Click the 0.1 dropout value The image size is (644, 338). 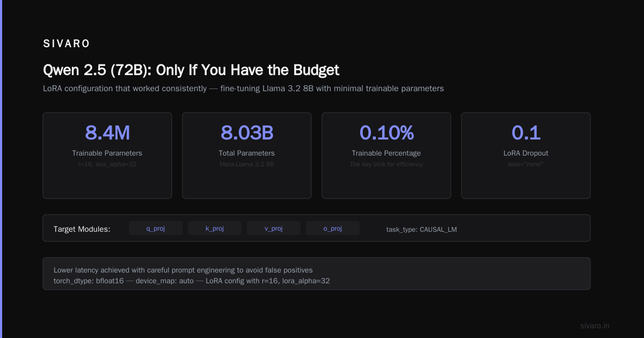[x=526, y=133]
